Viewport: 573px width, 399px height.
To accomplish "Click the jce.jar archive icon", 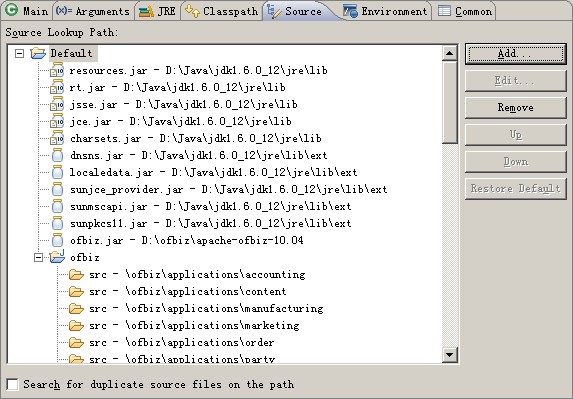I will pyautogui.click(x=57, y=121).
